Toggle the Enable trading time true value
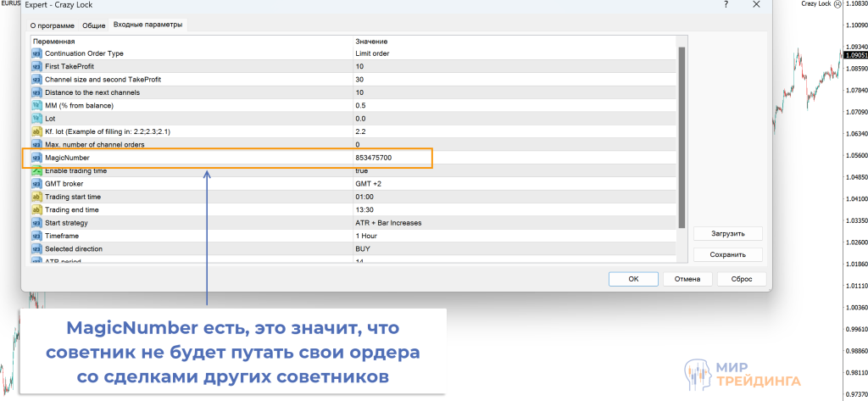This screenshot has width=868, height=401. pyautogui.click(x=363, y=170)
